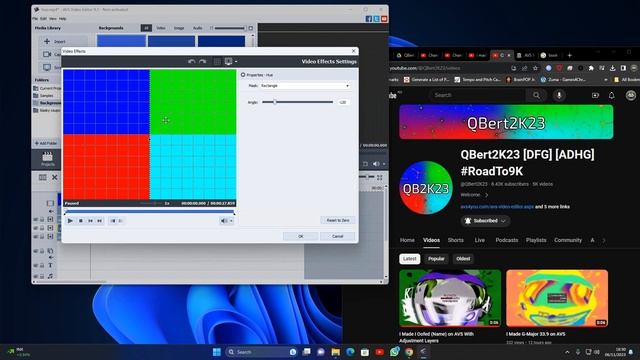Open the Mask dropdown showing Rectangle
Viewport: 640px width, 360px height.
click(x=305, y=86)
